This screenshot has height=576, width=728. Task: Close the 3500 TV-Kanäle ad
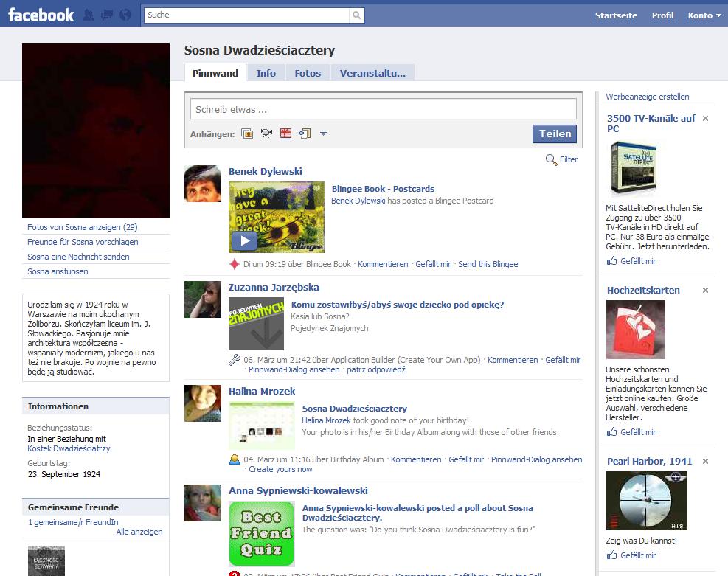pos(705,119)
